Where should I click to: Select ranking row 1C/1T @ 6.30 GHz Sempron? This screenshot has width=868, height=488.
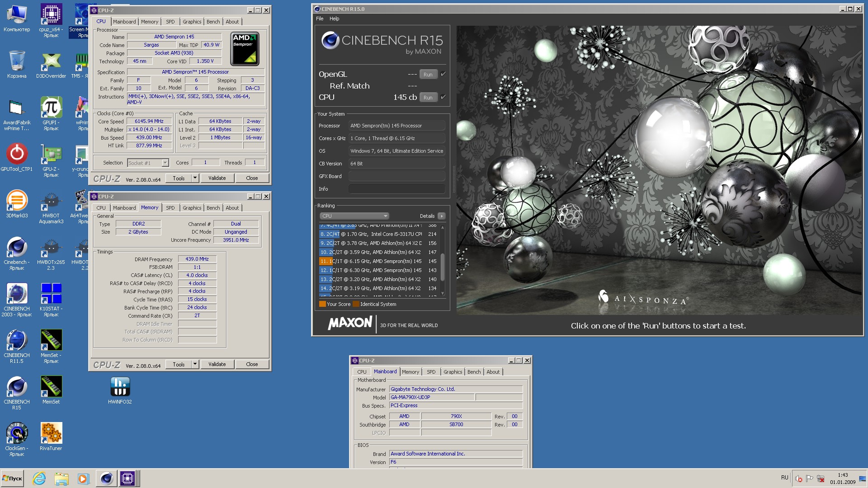pyautogui.click(x=379, y=270)
